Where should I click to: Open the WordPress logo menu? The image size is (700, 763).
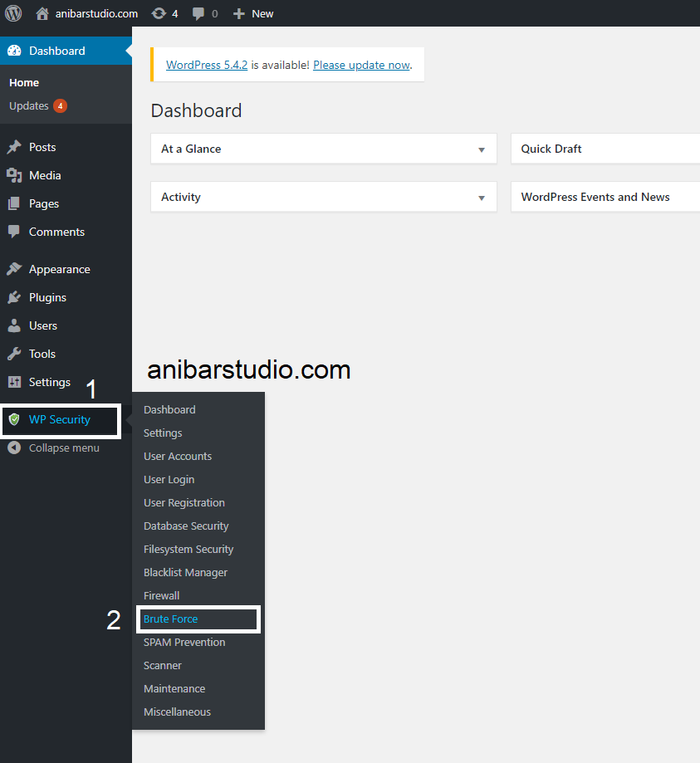pos(13,13)
